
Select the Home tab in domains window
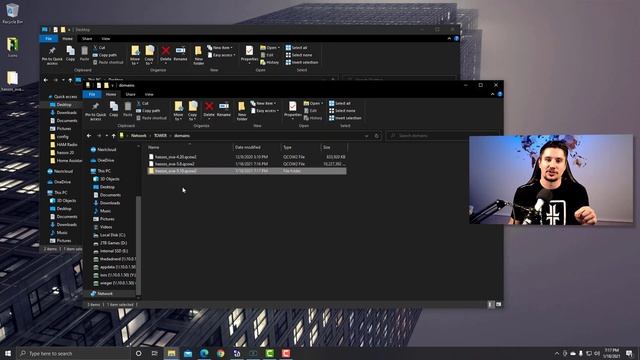point(111,94)
